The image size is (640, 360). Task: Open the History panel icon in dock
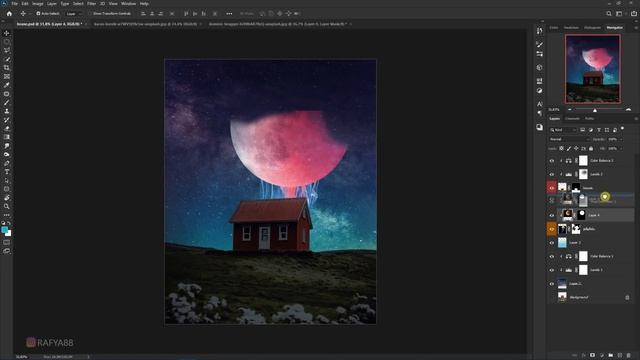[540, 31]
